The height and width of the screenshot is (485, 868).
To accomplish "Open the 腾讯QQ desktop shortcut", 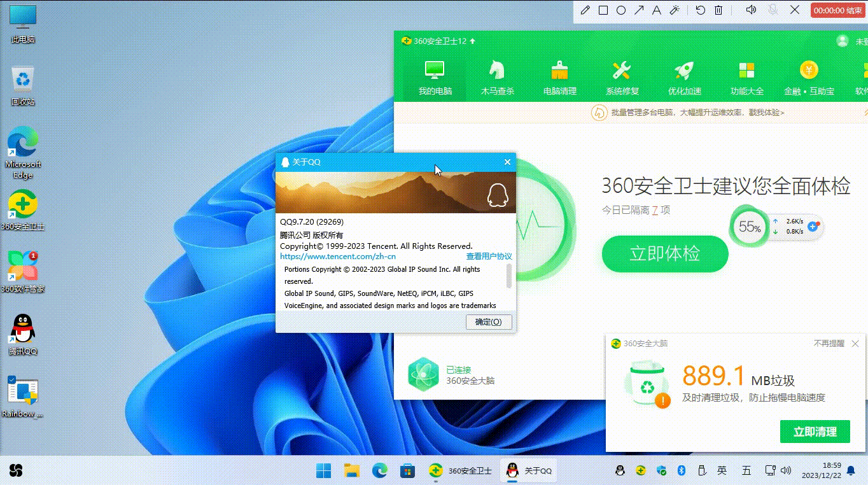I will point(23,335).
